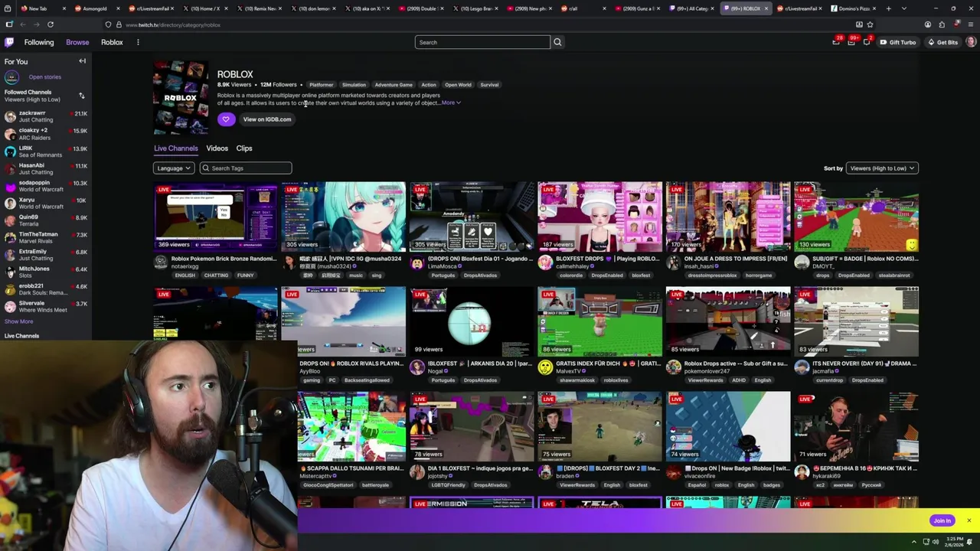Open the Language filter dropdown
The image size is (980, 551).
coord(173,168)
